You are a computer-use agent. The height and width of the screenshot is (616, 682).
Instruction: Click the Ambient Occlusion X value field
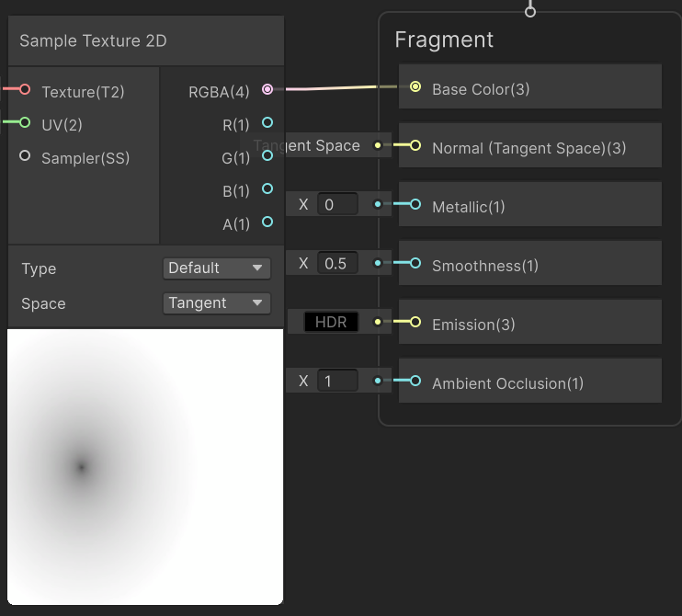click(x=337, y=381)
